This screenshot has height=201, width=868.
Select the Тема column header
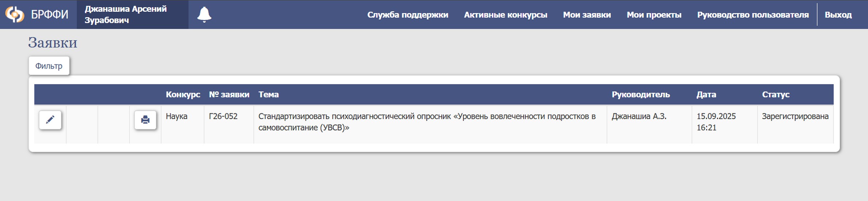coord(268,95)
